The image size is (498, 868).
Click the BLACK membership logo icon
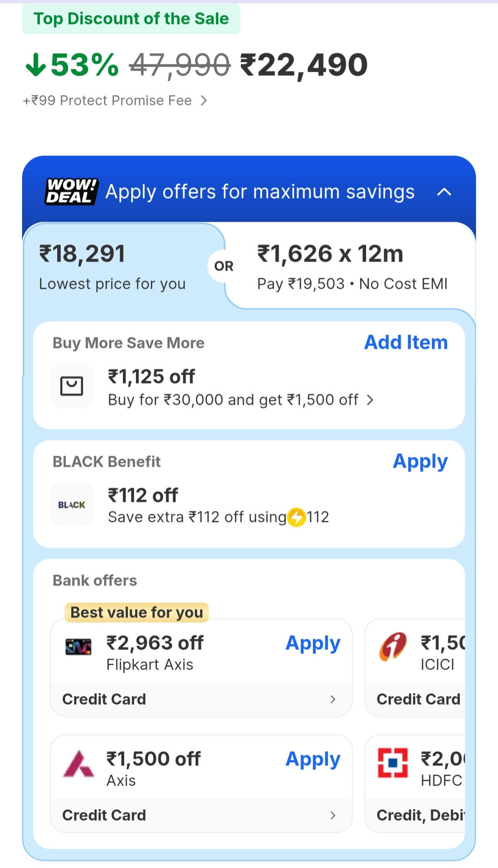[x=72, y=505]
